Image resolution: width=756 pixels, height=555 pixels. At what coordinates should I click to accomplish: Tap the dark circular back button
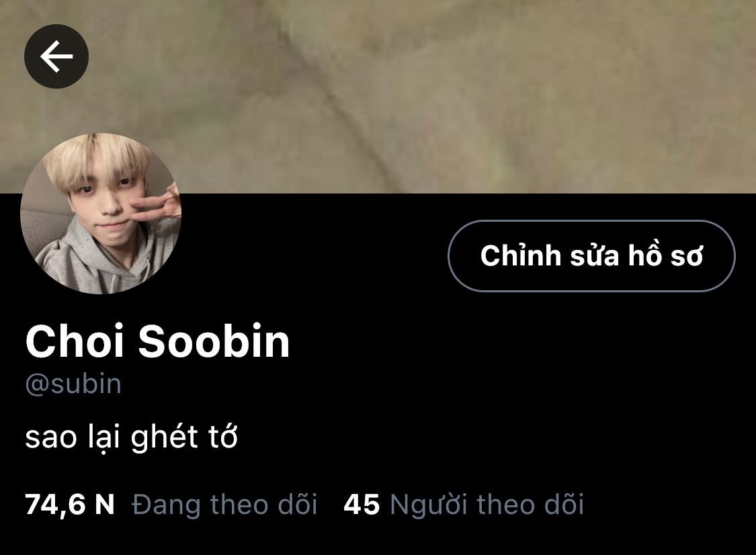[56, 56]
